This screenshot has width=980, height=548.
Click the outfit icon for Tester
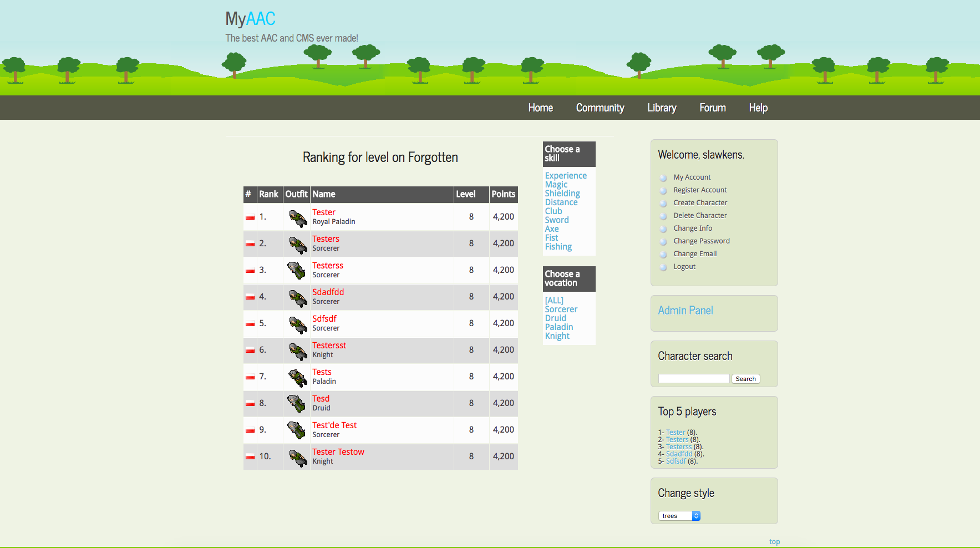pyautogui.click(x=297, y=218)
